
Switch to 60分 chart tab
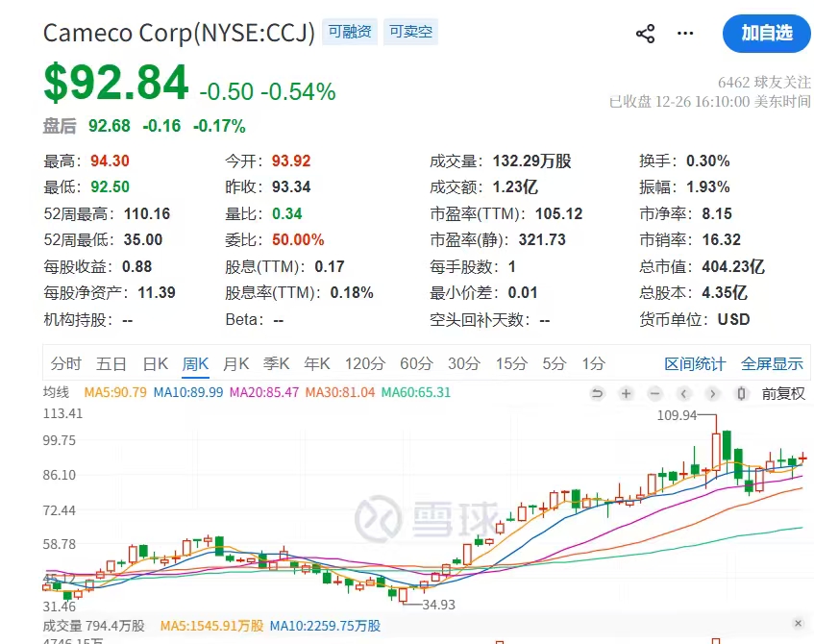[416, 363]
